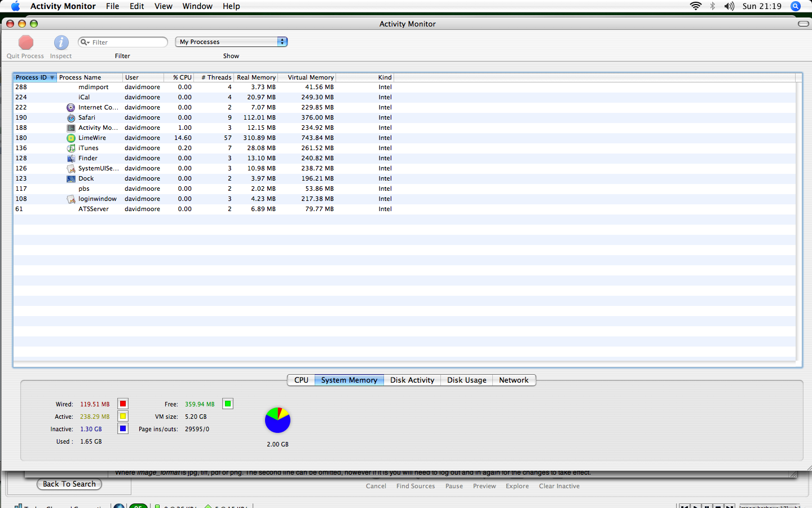The image size is (812, 508).
Task: Select the SystemUIServer process icon
Action: tap(70, 168)
